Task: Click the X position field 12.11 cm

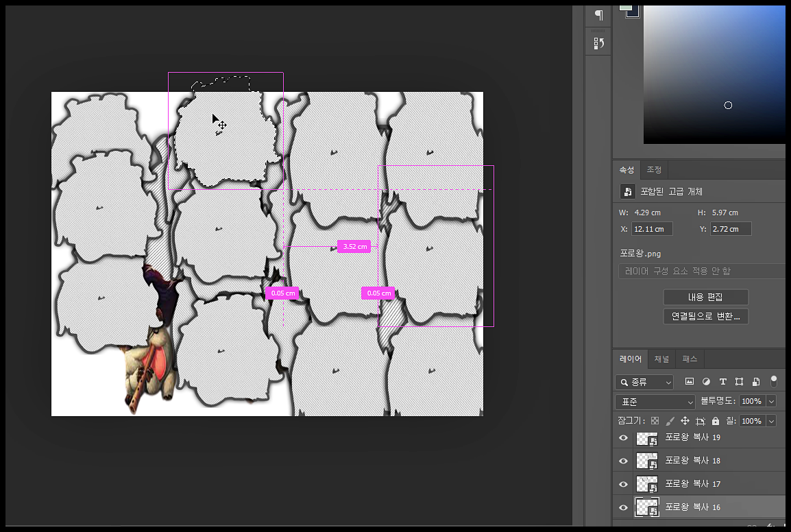Action: pyautogui.click(x=652, y=229)
